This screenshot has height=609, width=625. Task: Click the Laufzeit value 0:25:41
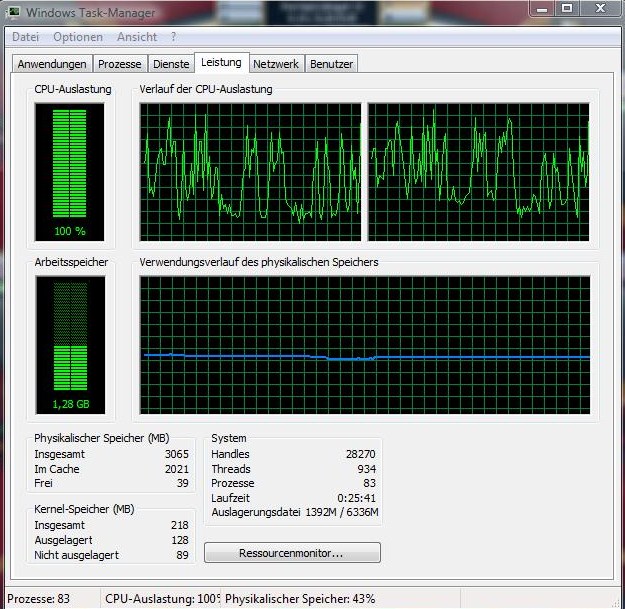coord(356,498)
